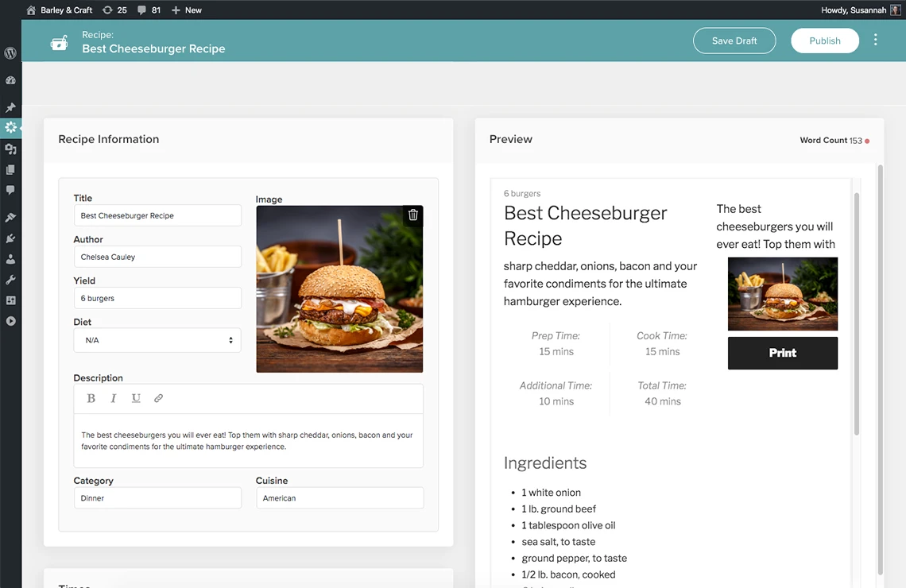The image size is (906, 588).
Task: Click the 'sea salt, to taste' ingredient
Action: pos(558,542)
